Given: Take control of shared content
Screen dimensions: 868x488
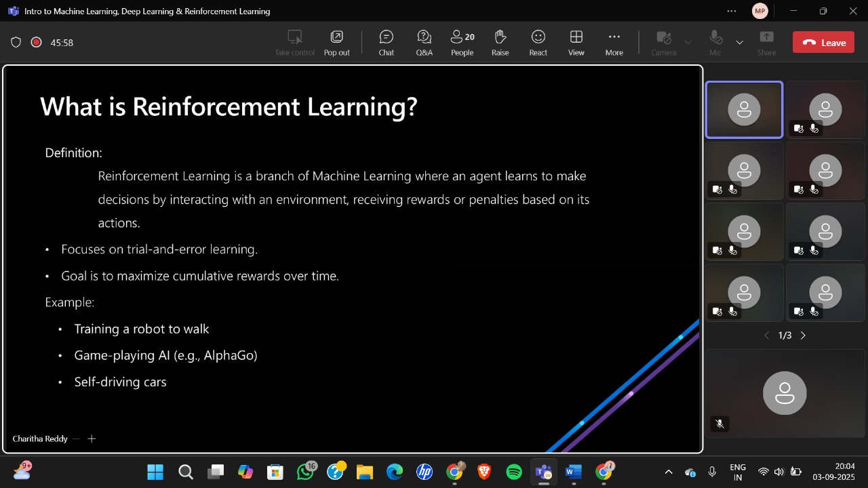Looking at the screenshot, I should pyautogui.click(x=294, y=42).
